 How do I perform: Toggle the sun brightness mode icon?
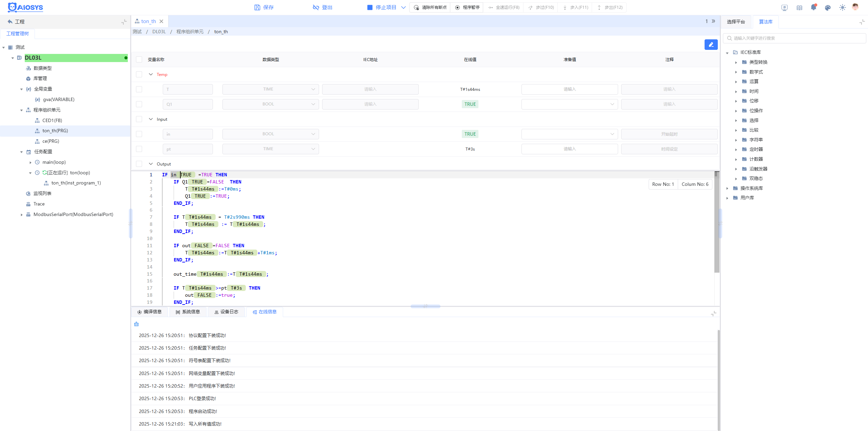point(842,7)
